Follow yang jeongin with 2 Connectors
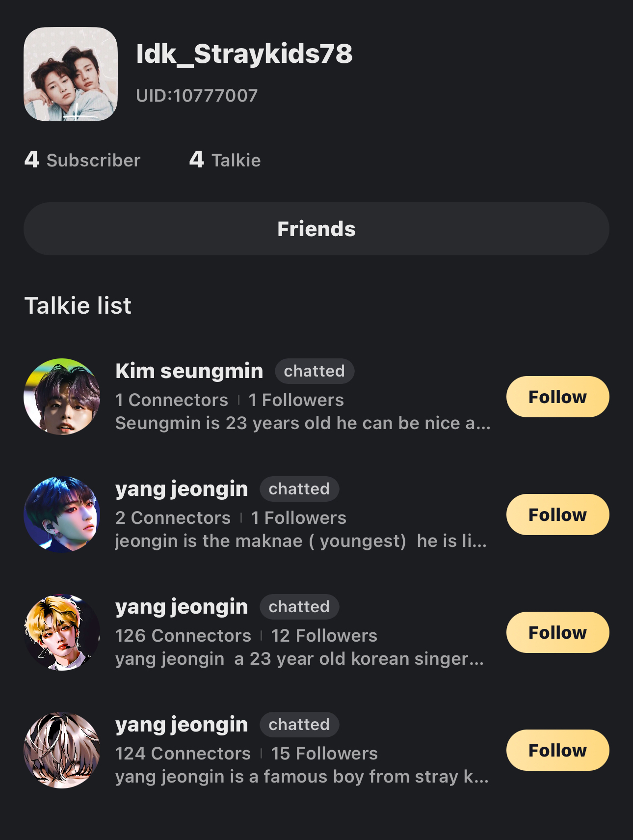 (557, 515)
